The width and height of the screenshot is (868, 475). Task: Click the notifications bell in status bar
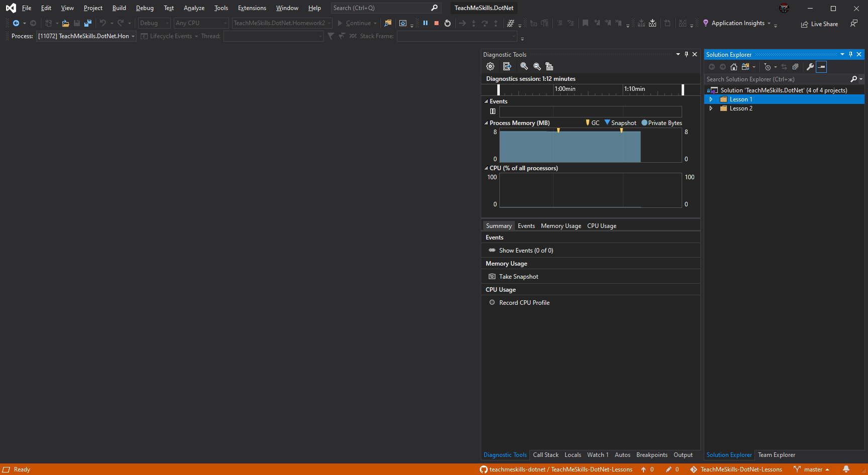pyautogui.click(x=846, y=469)
